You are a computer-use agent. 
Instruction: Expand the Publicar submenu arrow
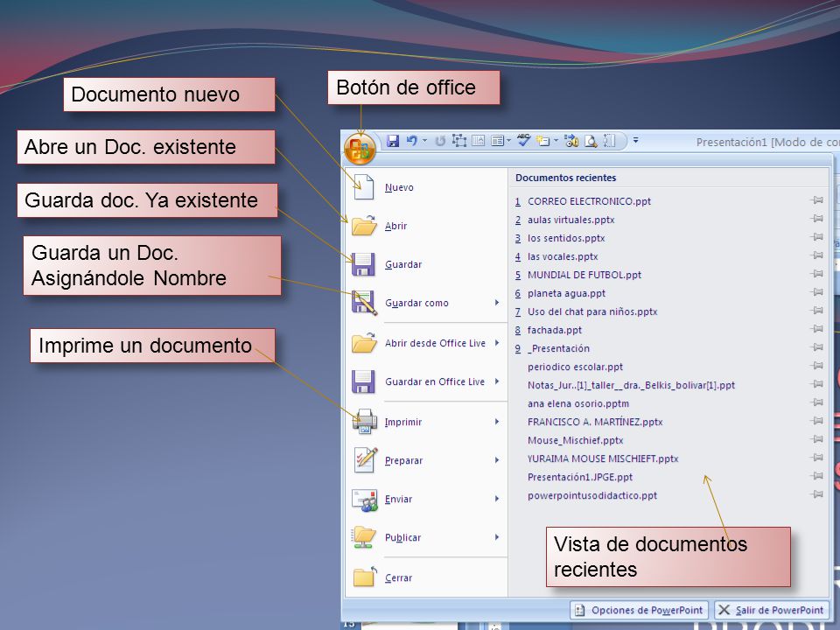(x=498, y=537)
